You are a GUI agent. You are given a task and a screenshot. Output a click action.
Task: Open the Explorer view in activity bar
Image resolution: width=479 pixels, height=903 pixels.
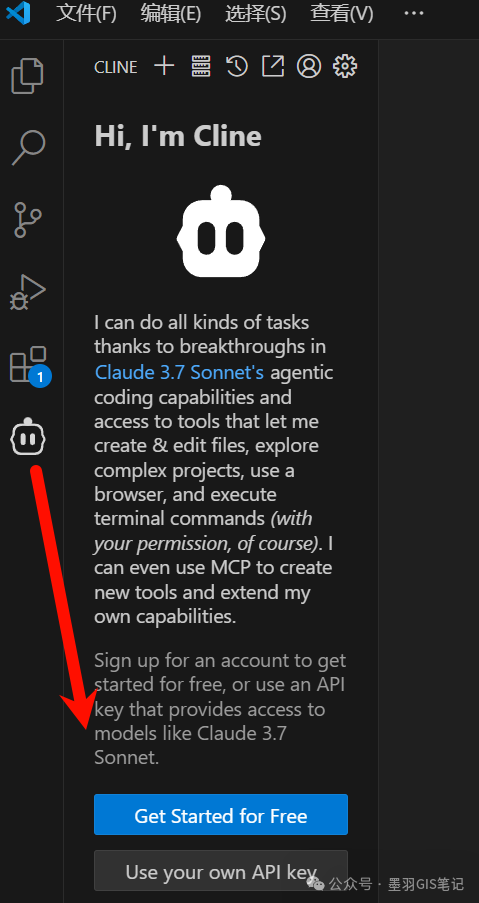(x=28, y=75)
